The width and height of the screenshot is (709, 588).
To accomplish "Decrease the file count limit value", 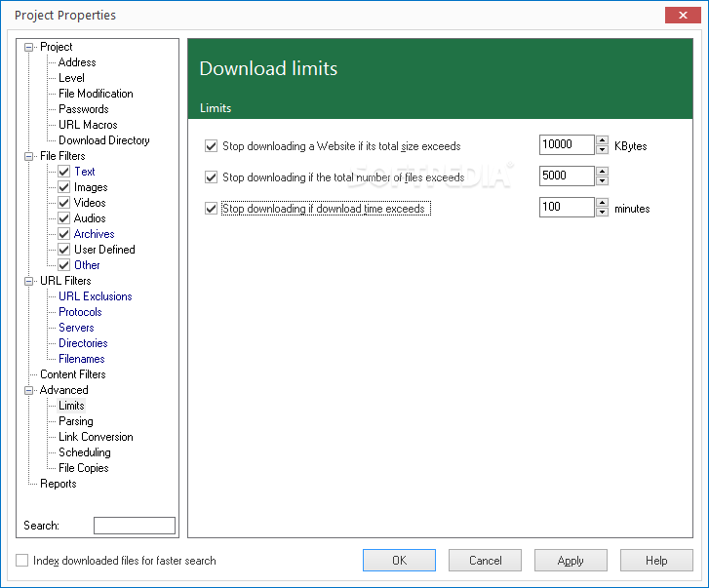I will coord(602,180).
